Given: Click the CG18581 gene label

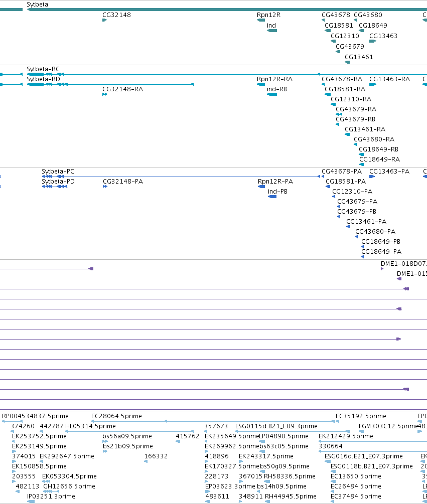Looking at the screenshot, I should (x=339, y=26).
